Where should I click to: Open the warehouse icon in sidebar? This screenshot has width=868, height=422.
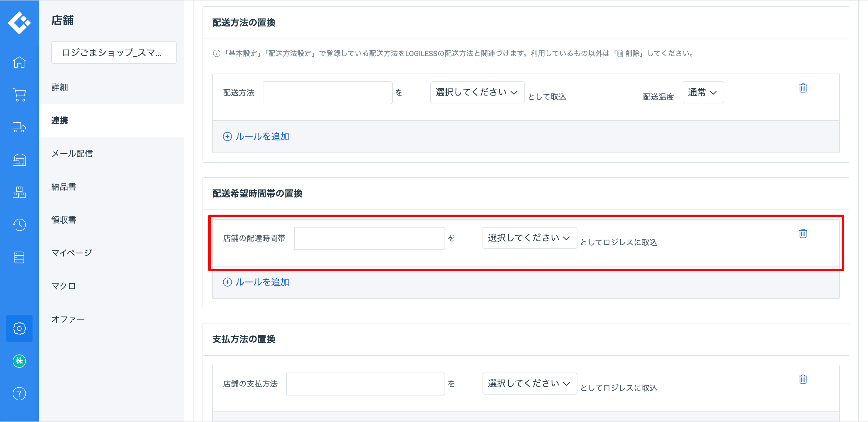pyautogui.click(x=19, y=160)
